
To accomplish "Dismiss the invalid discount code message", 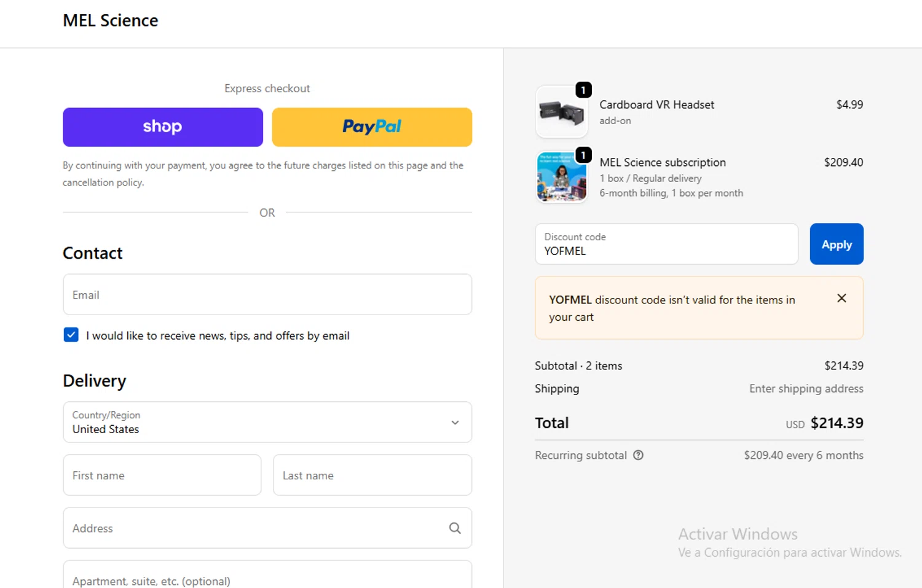I will click(x=841, y=298).
